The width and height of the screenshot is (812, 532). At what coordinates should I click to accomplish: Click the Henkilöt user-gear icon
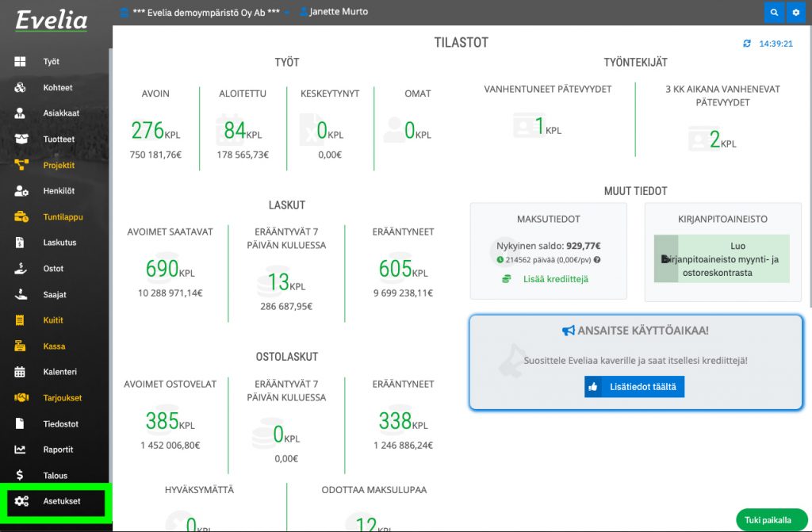coord(21,190)
